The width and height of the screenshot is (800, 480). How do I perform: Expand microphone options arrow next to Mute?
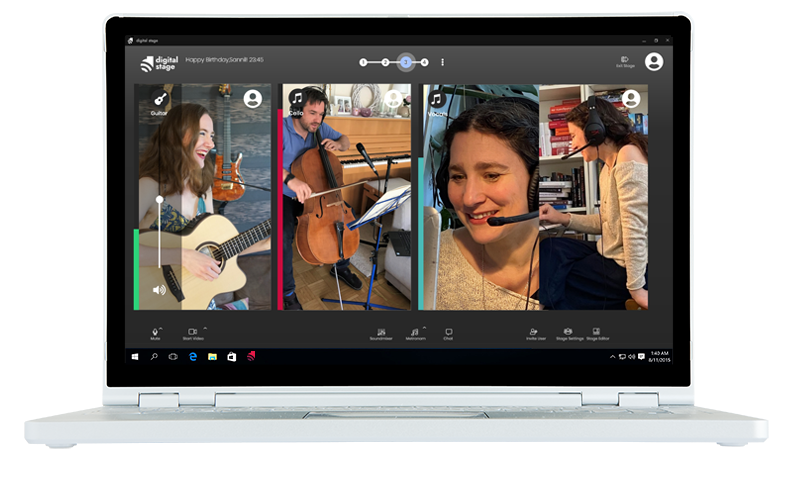161,328
